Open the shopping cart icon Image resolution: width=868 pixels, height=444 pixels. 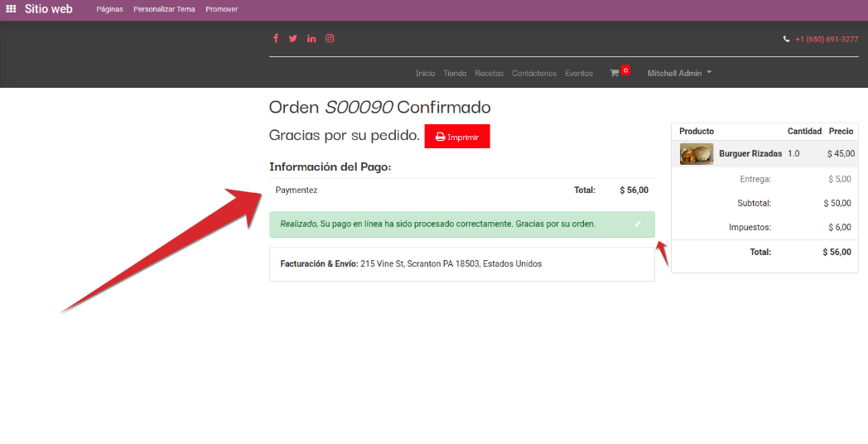tap(615, 73)
